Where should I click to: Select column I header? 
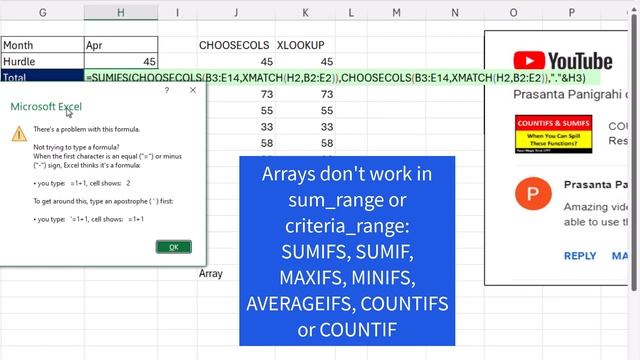click(177, 13)
